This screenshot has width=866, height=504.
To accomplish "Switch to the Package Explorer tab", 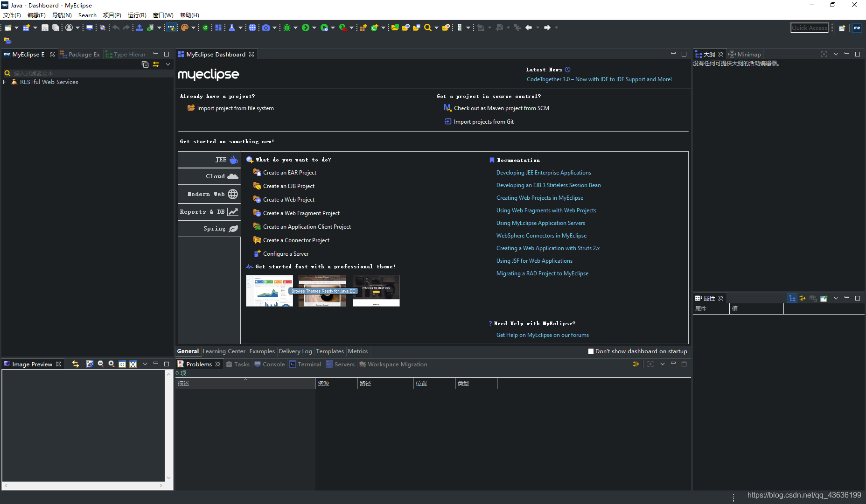I will point(80,55).
